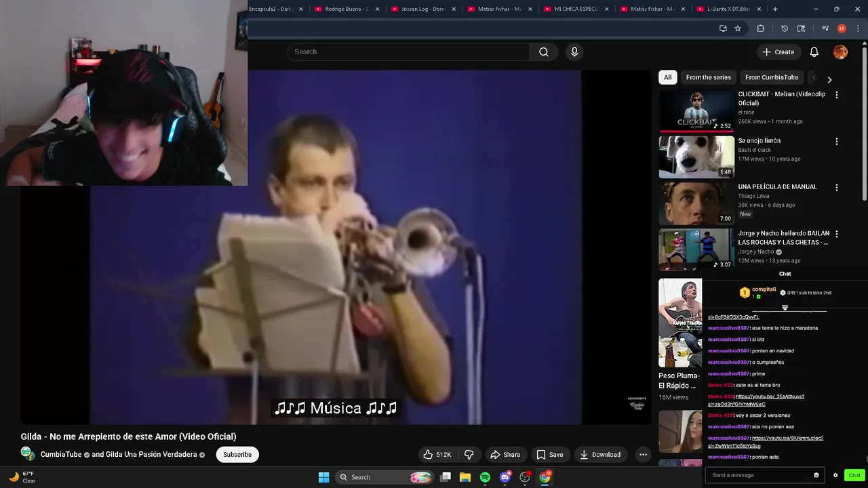Screen dimensions: 868x488
Task: Dislike the Gilda video
Action: point(469,455)
